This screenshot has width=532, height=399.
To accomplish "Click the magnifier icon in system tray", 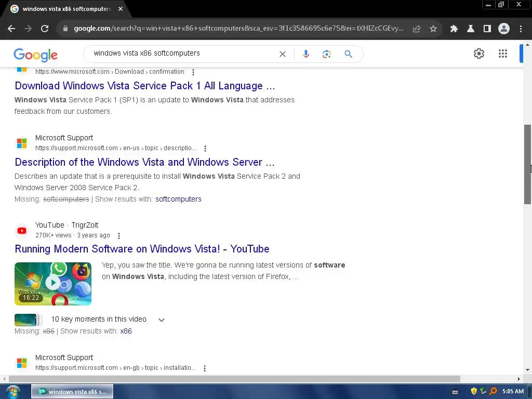I will 494,391.
